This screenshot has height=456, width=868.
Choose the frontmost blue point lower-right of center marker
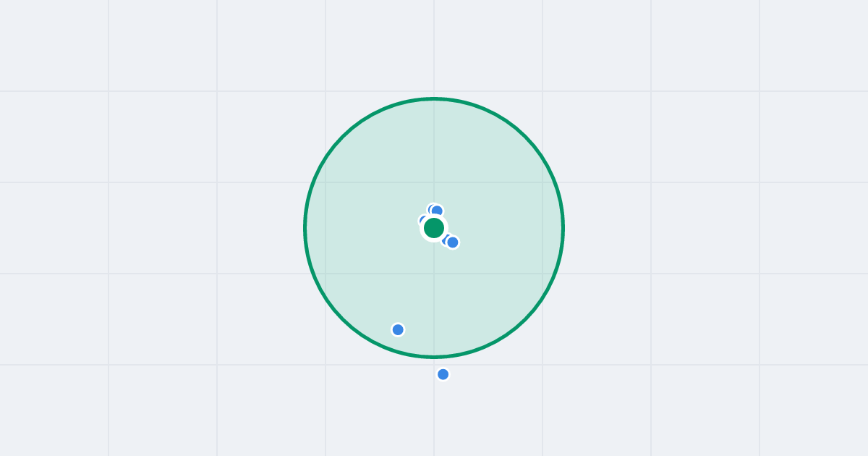pos(453,242)
